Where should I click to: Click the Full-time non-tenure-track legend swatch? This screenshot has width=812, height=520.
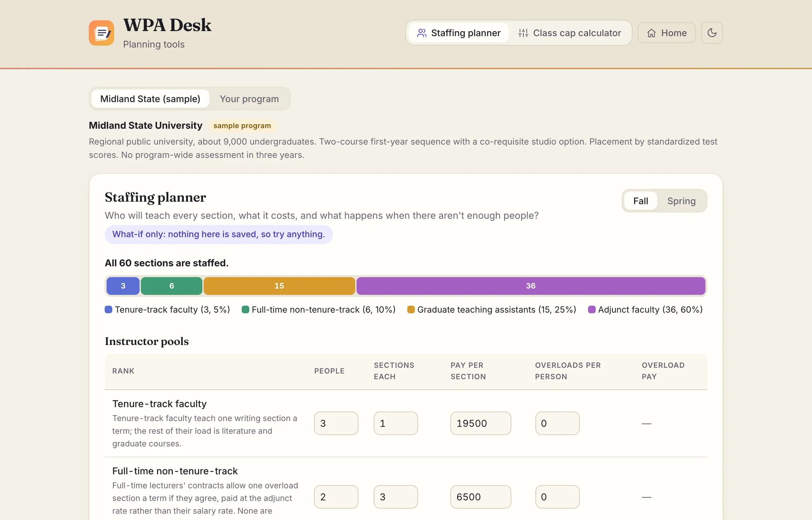click(x=246, y=310)
